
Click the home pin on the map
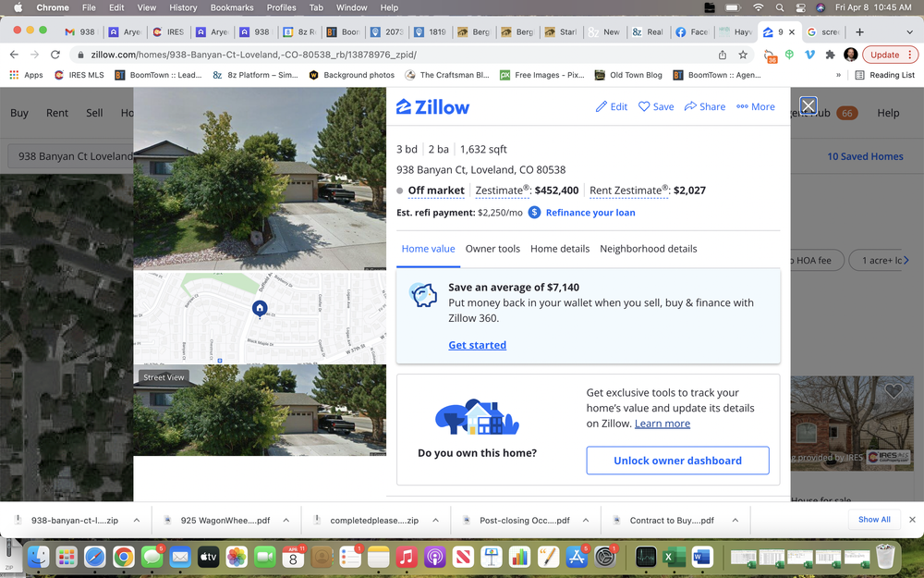pos(260,309)
